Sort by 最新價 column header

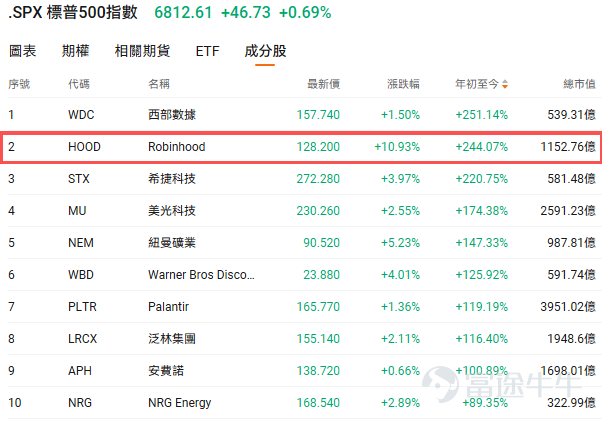[323, 84]
